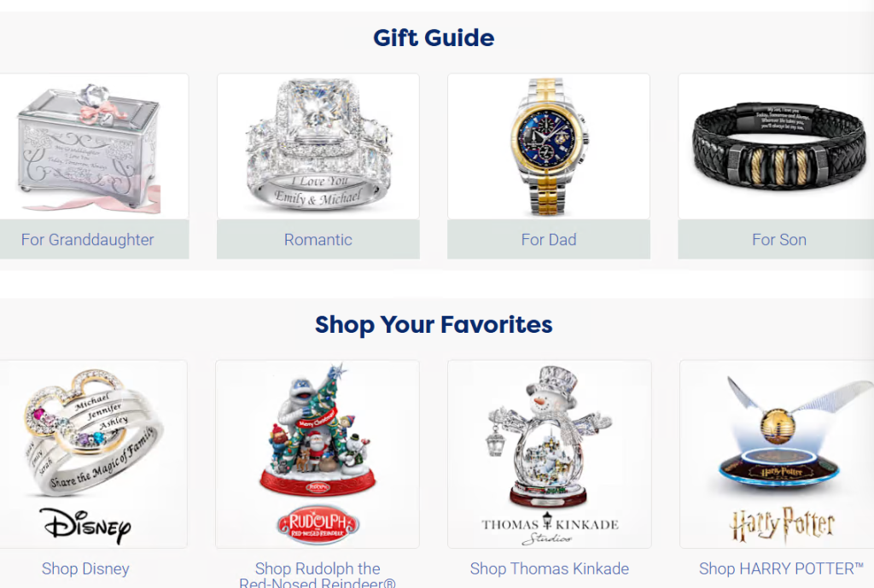Go to the For Dad gift link
The image size is (874, 588).
pos(549,240)
